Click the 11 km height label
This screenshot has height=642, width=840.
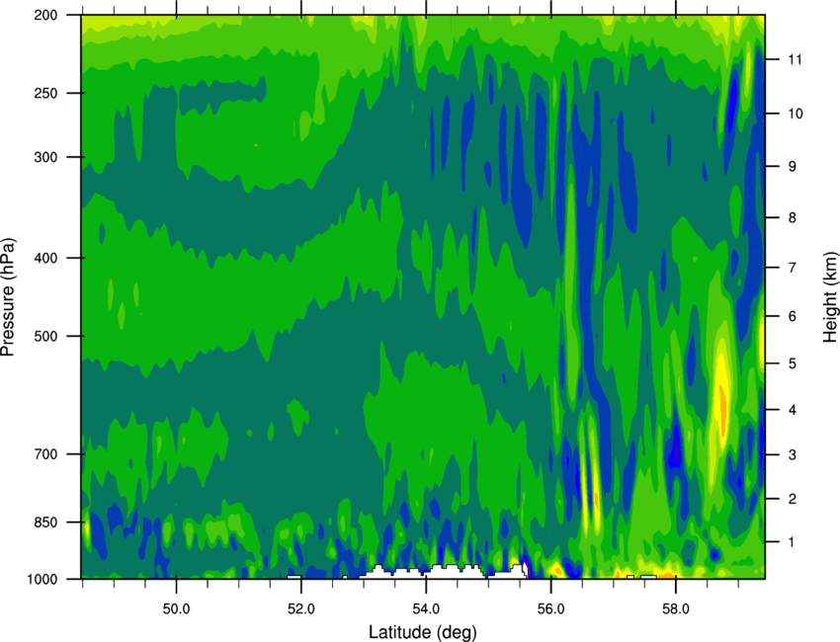point(795,59)
